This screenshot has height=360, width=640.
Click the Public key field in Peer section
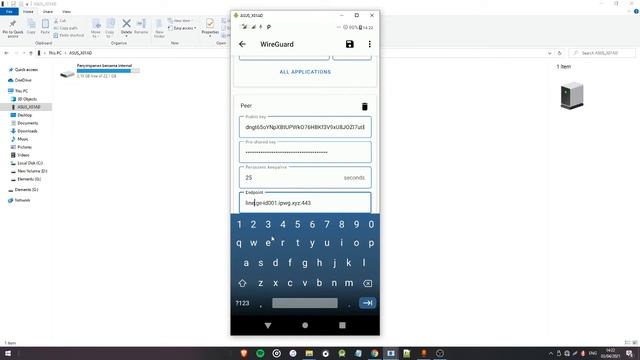305,127
